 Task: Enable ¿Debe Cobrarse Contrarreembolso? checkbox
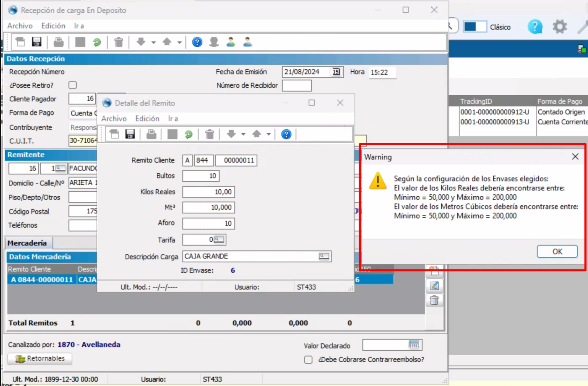(308, 360)
